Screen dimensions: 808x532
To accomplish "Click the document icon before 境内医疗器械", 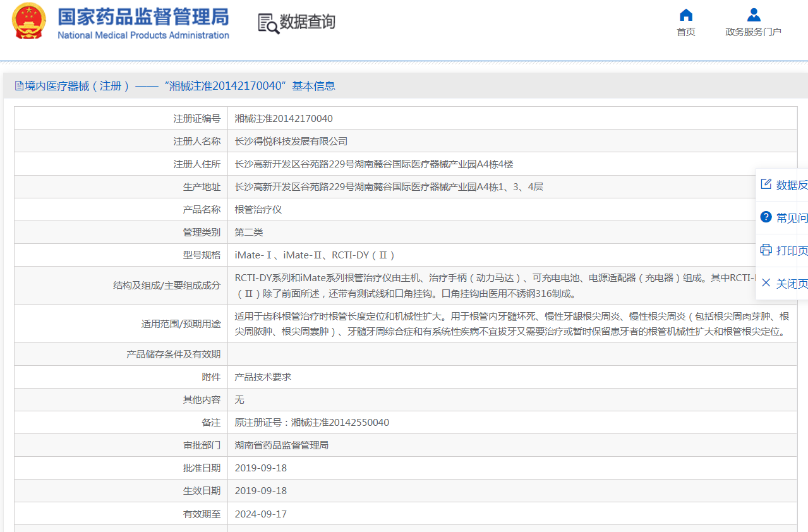I will pos(19,86).
